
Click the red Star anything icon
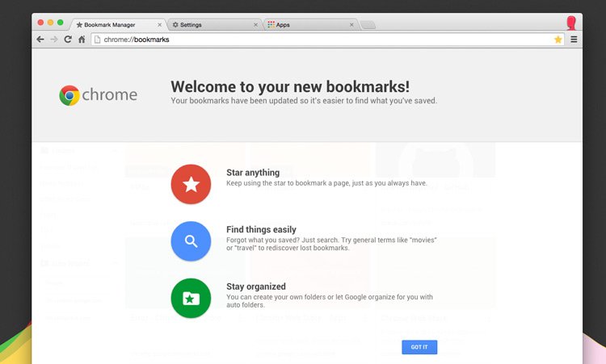pos(191,185)
